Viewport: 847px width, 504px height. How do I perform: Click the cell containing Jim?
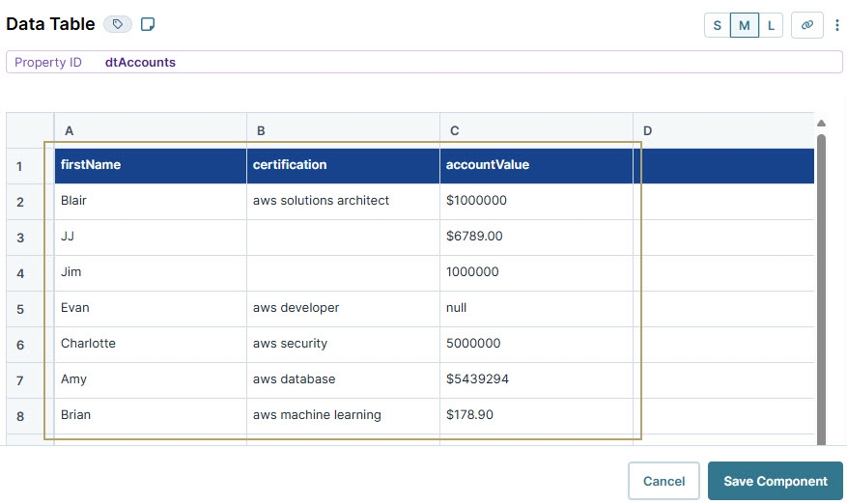[150, 273]
